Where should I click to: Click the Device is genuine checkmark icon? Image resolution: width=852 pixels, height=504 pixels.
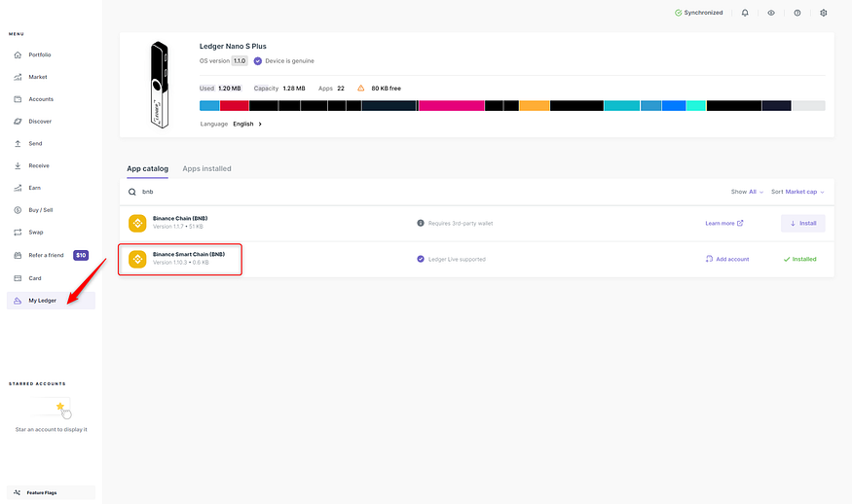point(258,61)
